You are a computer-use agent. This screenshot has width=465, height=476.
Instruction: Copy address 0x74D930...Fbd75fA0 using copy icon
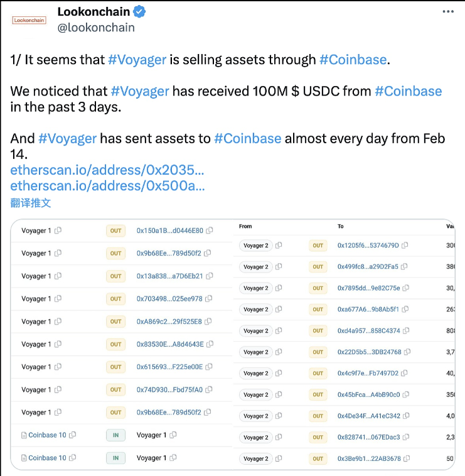(x=209, y=390)
